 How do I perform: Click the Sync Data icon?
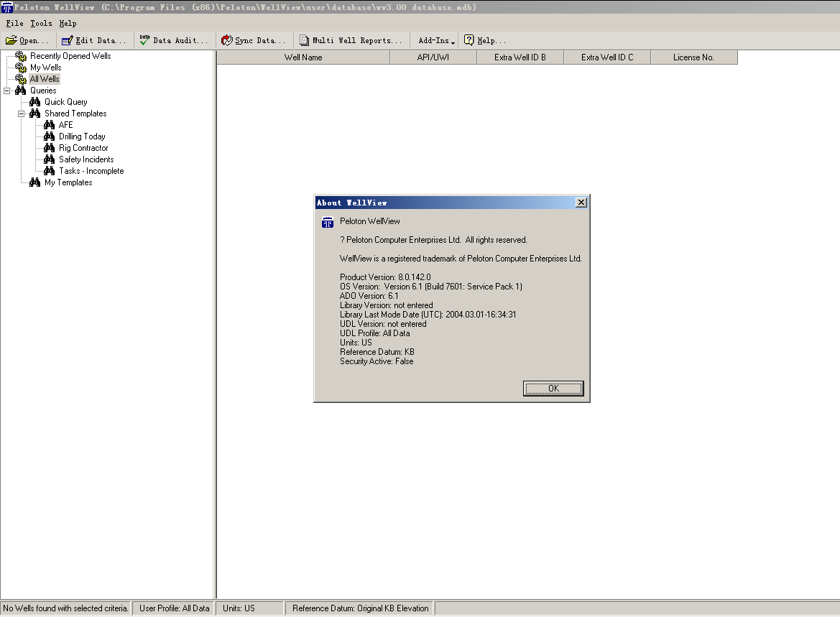pyautogui.click(x=226, y=40)
